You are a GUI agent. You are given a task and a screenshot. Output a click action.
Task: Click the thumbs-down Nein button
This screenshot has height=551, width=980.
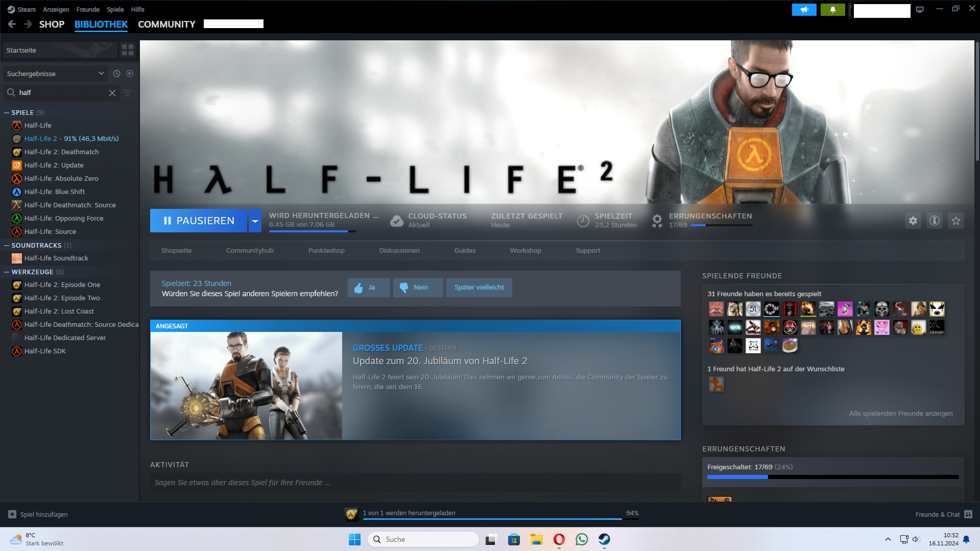[418, 288]
